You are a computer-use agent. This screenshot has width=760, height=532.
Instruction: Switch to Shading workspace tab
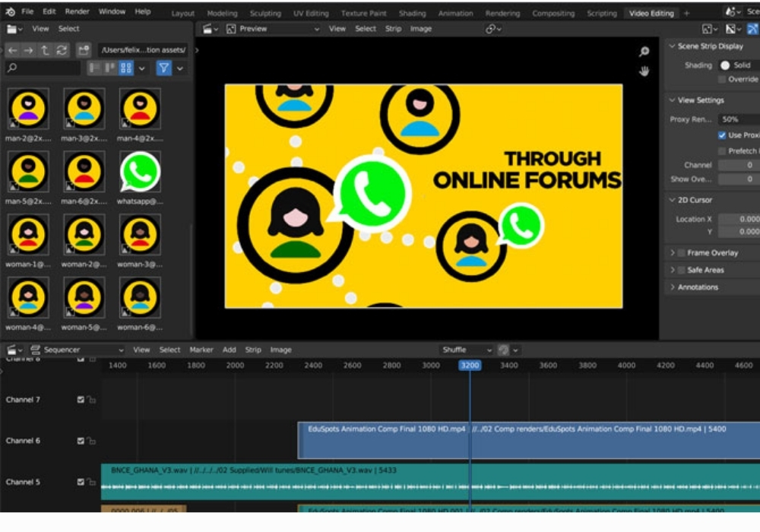tap(412, 14)
